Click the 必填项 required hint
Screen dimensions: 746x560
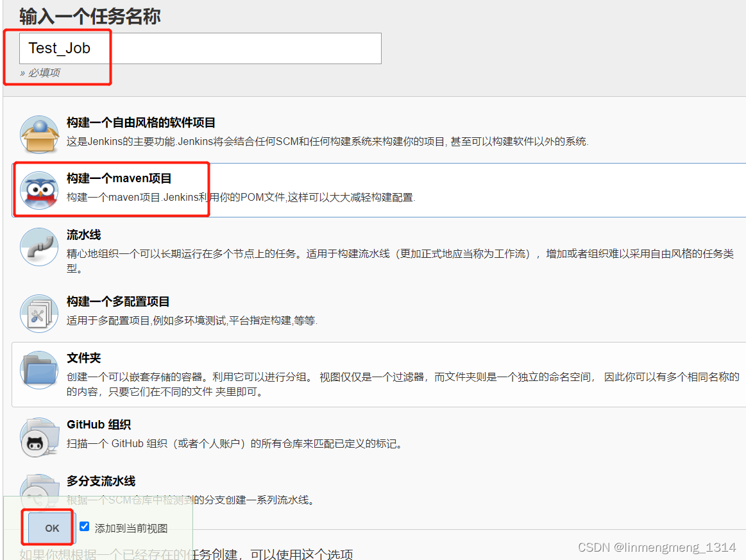pos(40,72)
